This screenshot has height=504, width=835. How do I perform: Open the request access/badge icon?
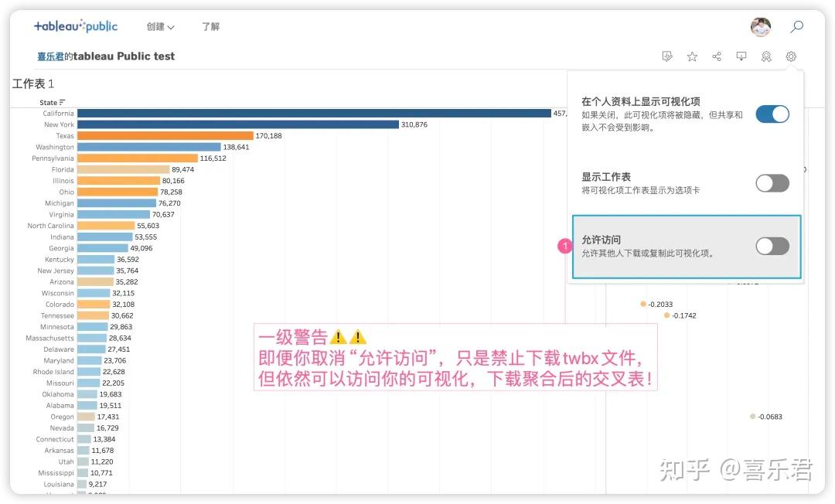765,56
